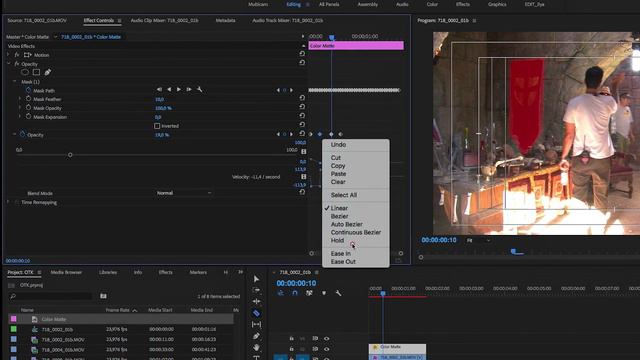
Task: Choose the free draw bezier mask pen
Action: point(48,72)
